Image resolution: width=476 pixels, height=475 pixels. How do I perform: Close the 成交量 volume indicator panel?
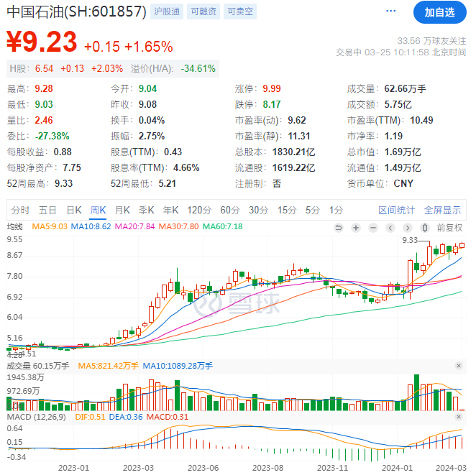coord(459,366)
